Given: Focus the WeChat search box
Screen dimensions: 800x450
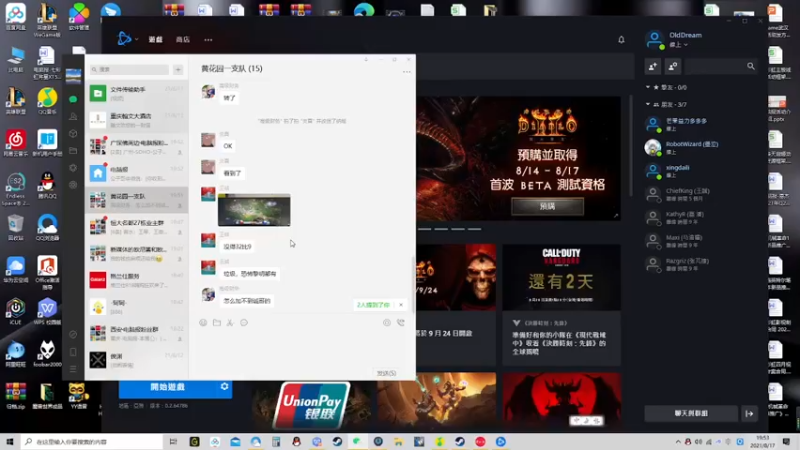Looking at the screenshot, I should [x=129, y=69].
